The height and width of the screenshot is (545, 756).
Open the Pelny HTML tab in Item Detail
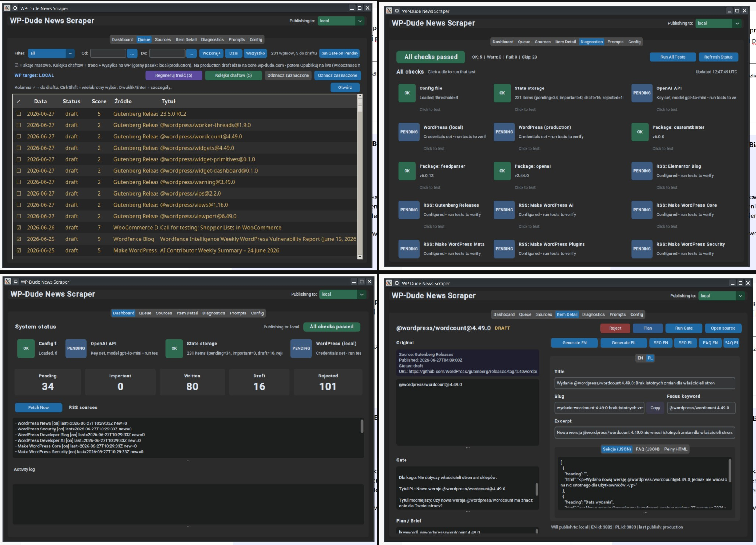coord(675,449)
